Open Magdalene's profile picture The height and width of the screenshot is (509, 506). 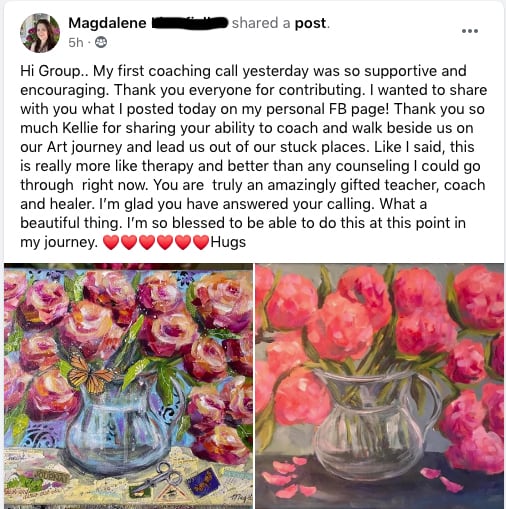tap(40, 33)
